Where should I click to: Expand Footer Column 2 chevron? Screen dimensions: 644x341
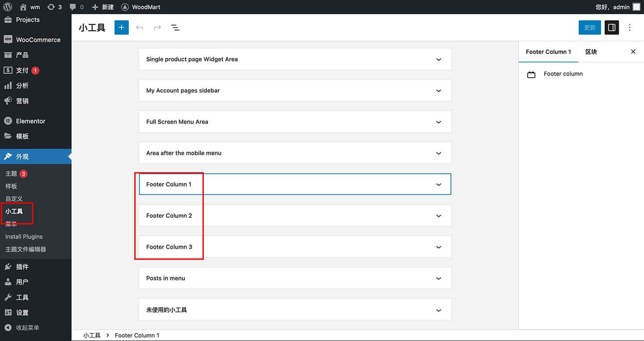(x=439, y=216)
